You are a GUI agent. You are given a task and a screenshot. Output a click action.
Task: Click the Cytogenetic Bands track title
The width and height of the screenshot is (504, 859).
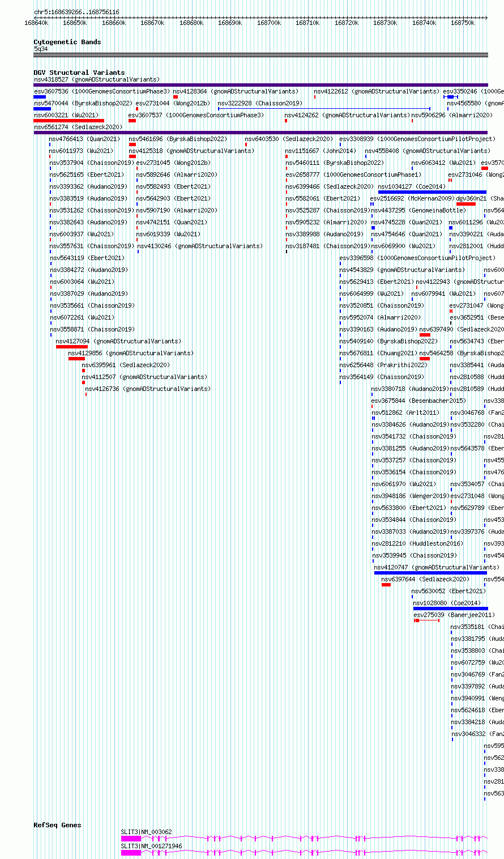pyautogui.click(x=67, y=42)
